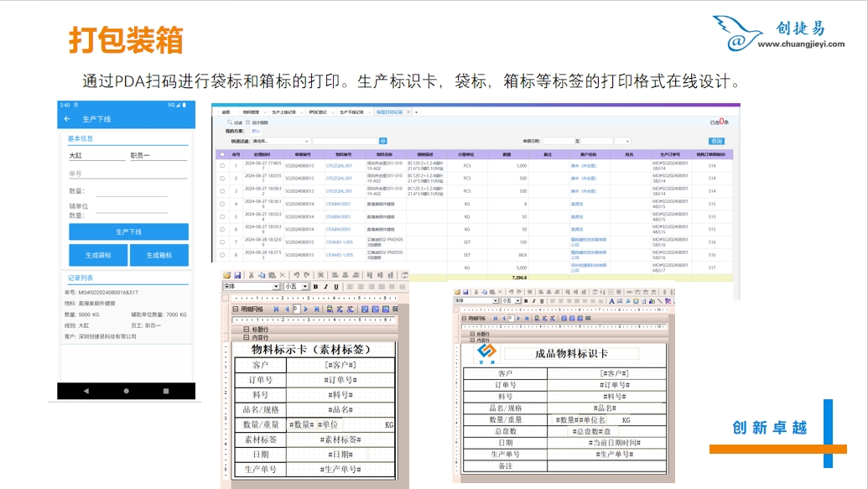The width and height of the screenshot is (868, 489).
Task: Click the blue 查询 button
Action: [715, 141]
